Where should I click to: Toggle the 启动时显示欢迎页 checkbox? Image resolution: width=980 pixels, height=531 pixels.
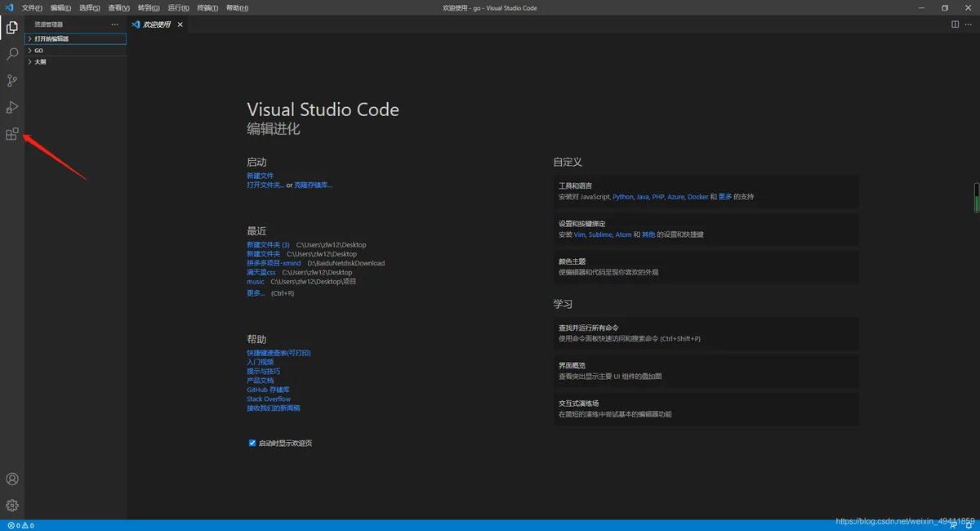[x=252, y=443]
